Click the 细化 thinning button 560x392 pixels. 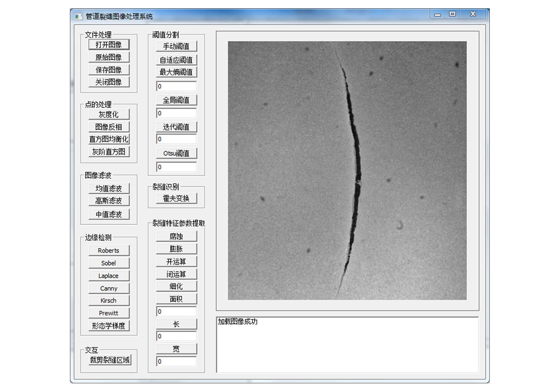tap(176, 287)
